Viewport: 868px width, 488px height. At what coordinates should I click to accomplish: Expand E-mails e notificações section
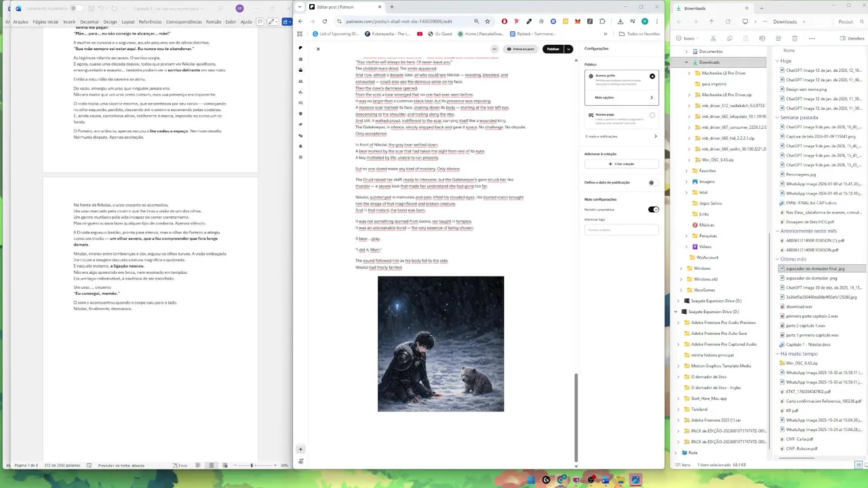pos(621,136)
